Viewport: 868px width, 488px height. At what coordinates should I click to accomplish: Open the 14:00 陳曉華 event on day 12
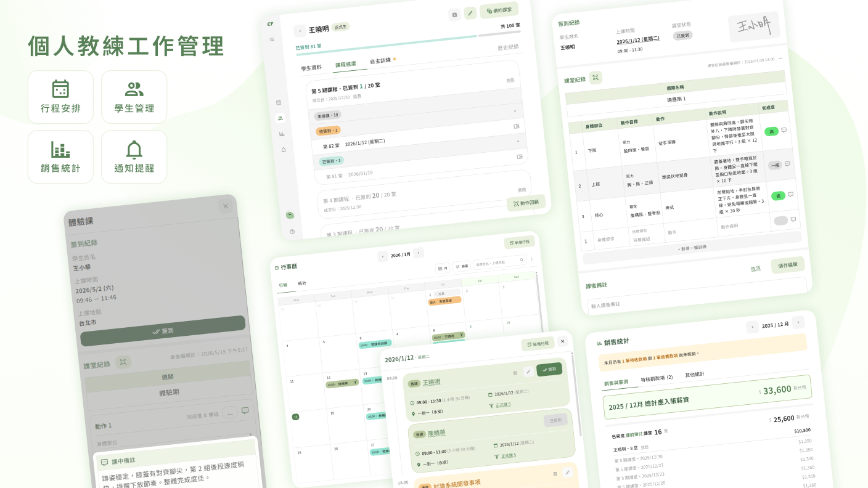coord(342,383)
